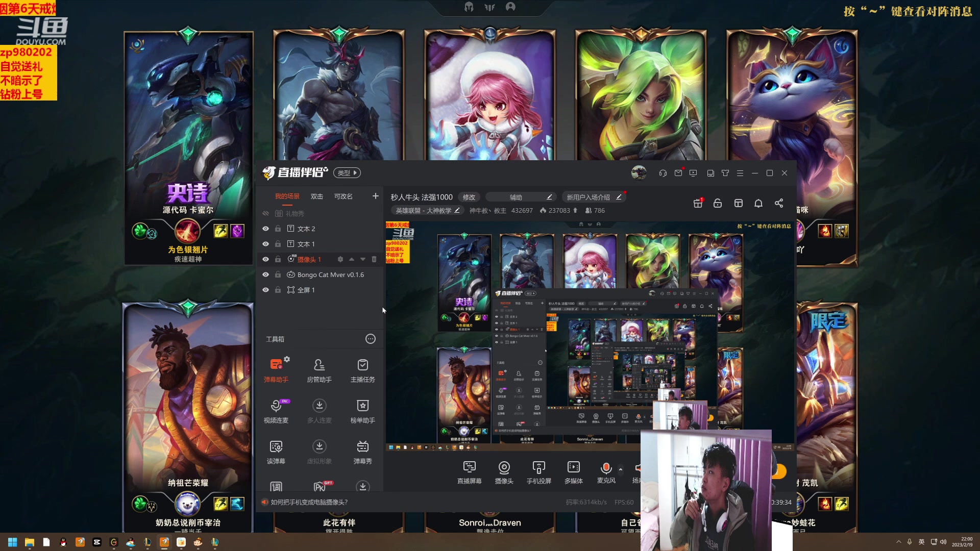Open notification bell icon
980x551 pixels.
point(758,203)
